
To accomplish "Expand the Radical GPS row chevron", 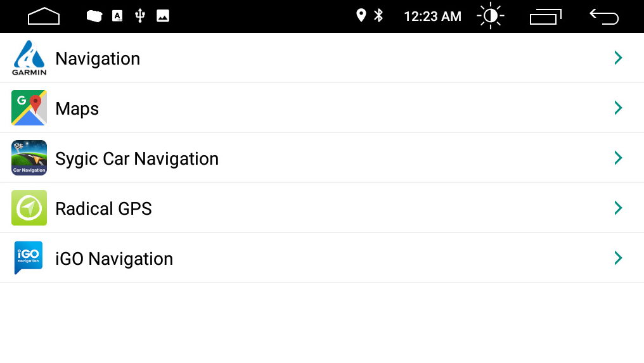I will (618, 208).
